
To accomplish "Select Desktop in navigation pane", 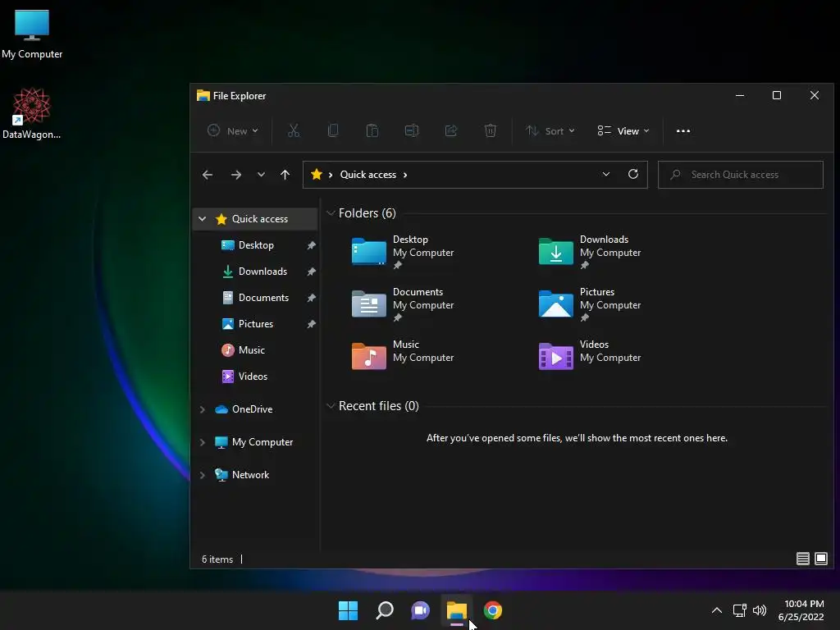I will click(256, 244).
